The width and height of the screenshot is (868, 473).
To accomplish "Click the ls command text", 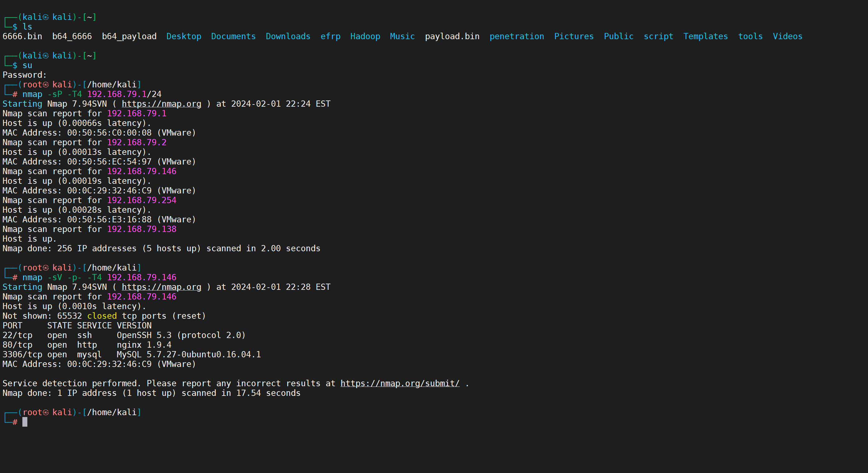I will 27,27.
